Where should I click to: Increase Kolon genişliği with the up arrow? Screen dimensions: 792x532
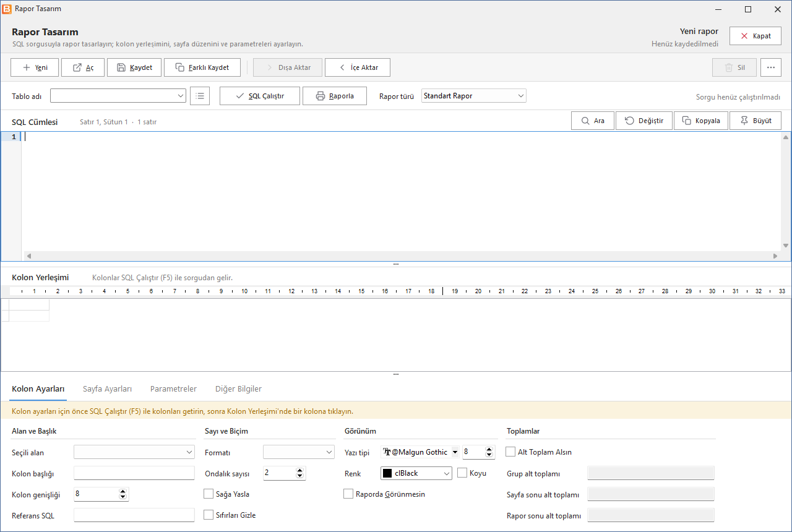pos(123,491)
